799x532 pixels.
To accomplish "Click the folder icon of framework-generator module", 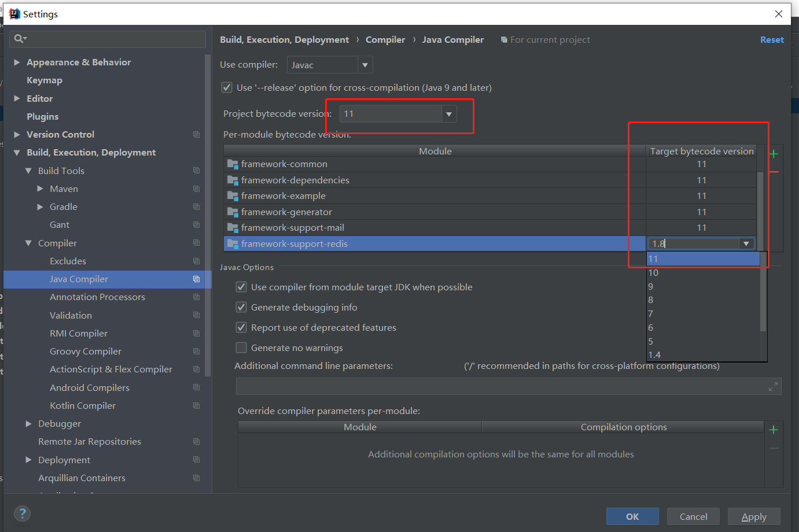I will [233, 212].
